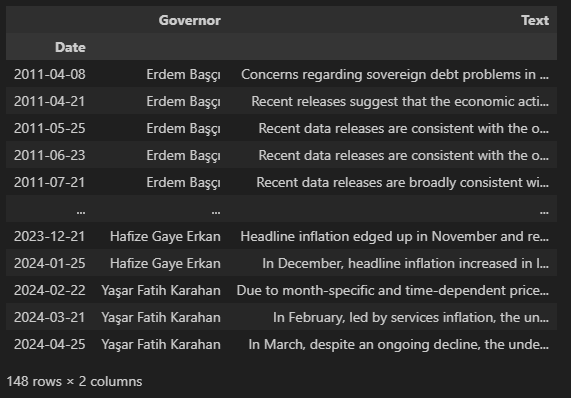The height and width of the screenshot is (398, 571).
Task: Click the Governor column header
Action: [189, 20]
